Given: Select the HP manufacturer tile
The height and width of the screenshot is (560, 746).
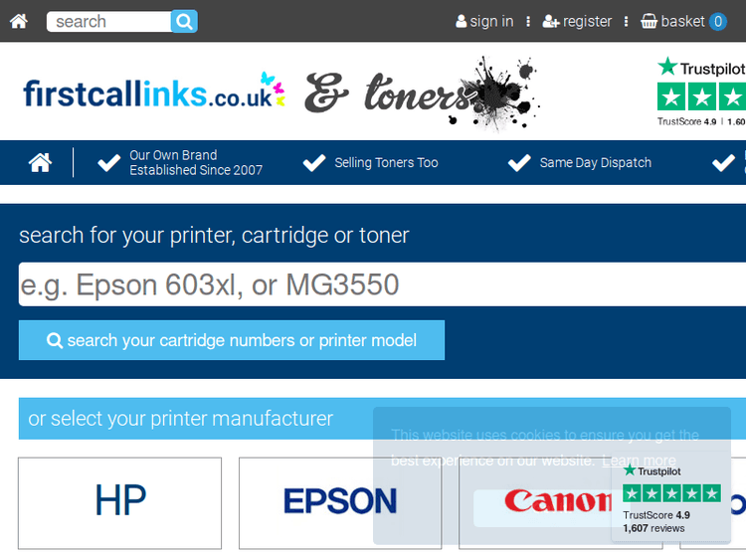Looking at the screenshot, I should pos(120,503).
